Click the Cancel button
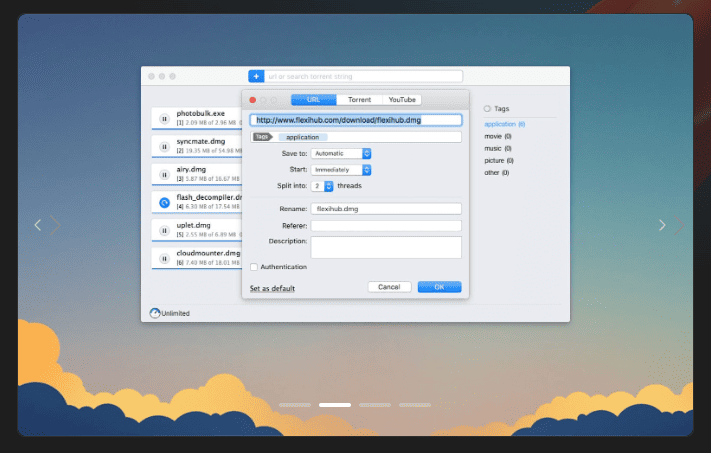Viewport: 711px width, 453px height. pyautogui.click(x=389, y=287)
